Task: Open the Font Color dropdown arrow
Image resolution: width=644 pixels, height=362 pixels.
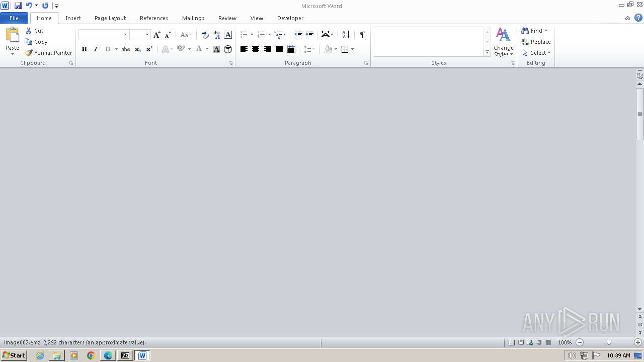Action: tap(207, 49)
